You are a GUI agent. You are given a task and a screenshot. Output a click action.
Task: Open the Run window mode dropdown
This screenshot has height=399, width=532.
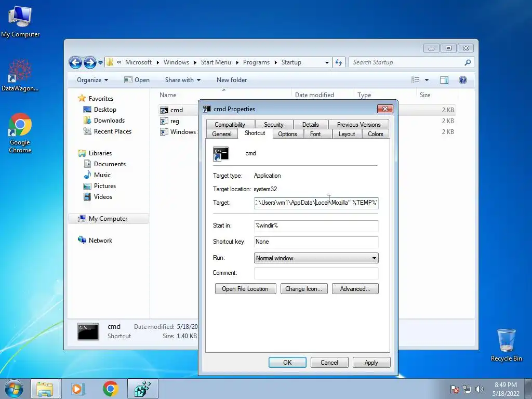[x=316, y=258]
